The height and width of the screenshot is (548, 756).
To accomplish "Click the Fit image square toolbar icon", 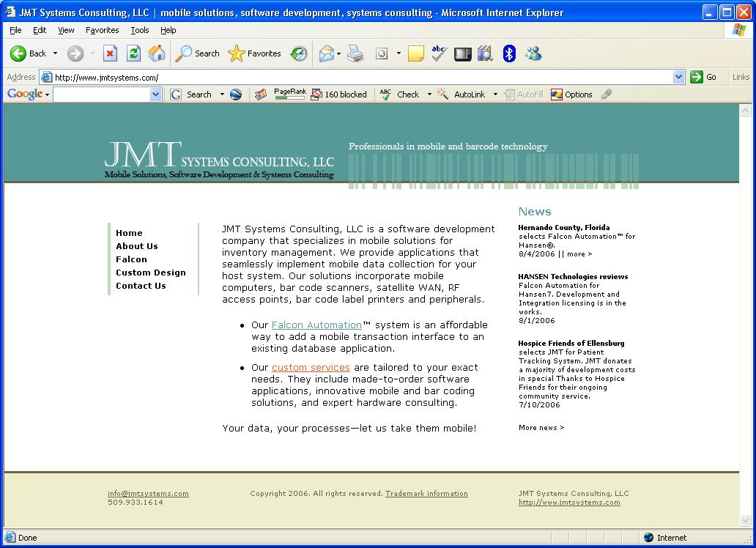I will pos(382,53).
